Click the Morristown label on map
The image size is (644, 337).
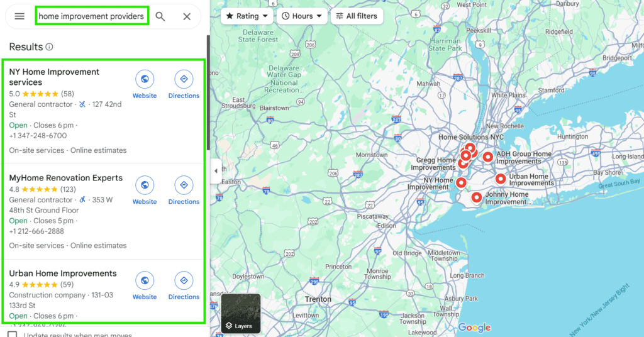(x=372, y=155)
